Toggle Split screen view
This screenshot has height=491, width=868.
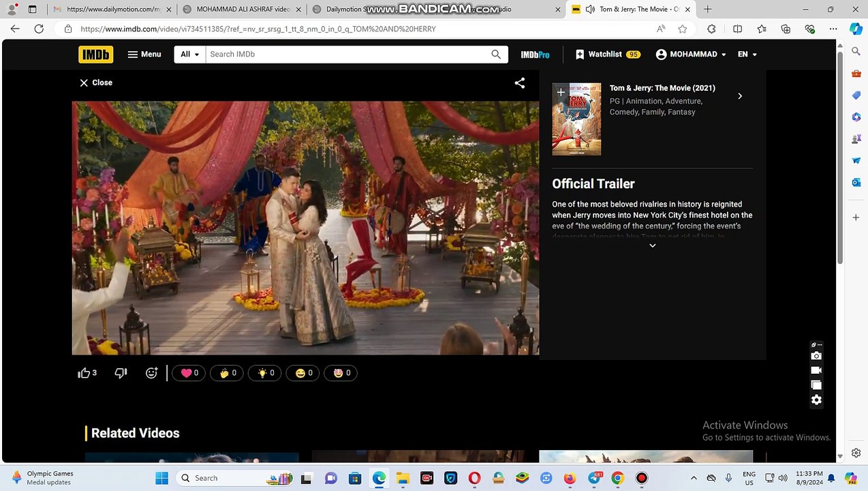(737, 29)
